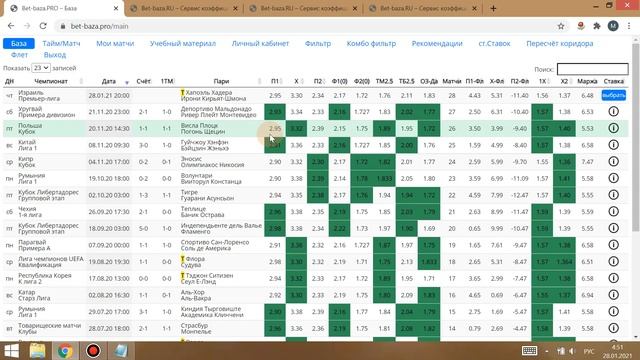The height and width of the screenshot is (360, 640).
Task: Open Комбо фильтр menu item
Action: [x=371, y=43]
